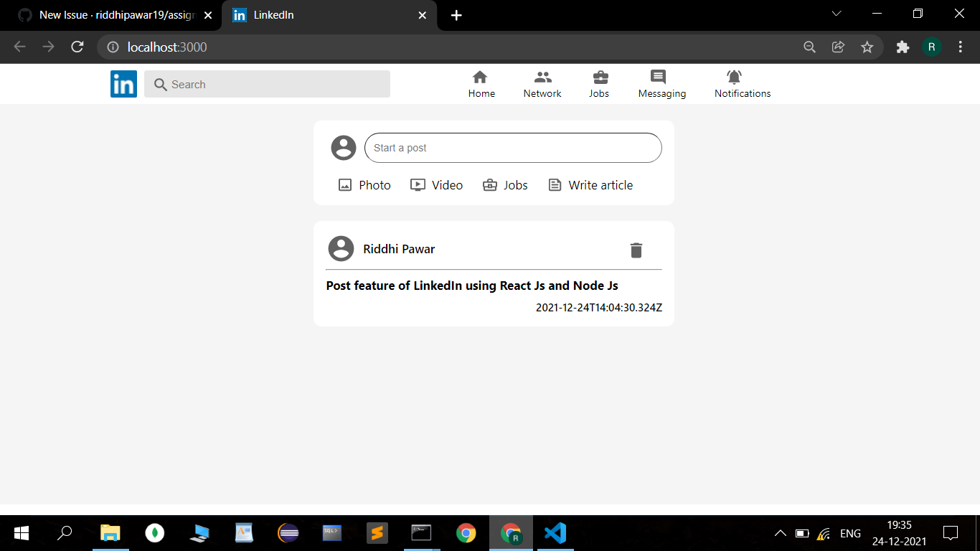The height and width of the screenshot is (551, 980).
Task: Bookmark the page with the star icon
Action: (867, 47)
